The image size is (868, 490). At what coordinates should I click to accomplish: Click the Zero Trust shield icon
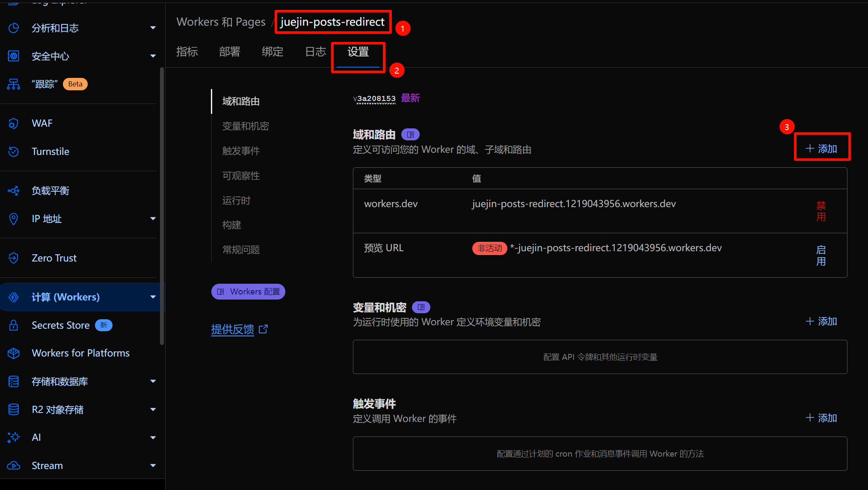coord(14,258)
